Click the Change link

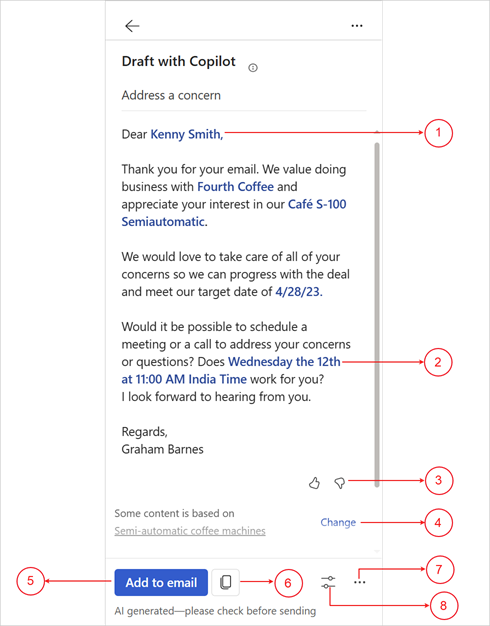(x=338, y=522)
